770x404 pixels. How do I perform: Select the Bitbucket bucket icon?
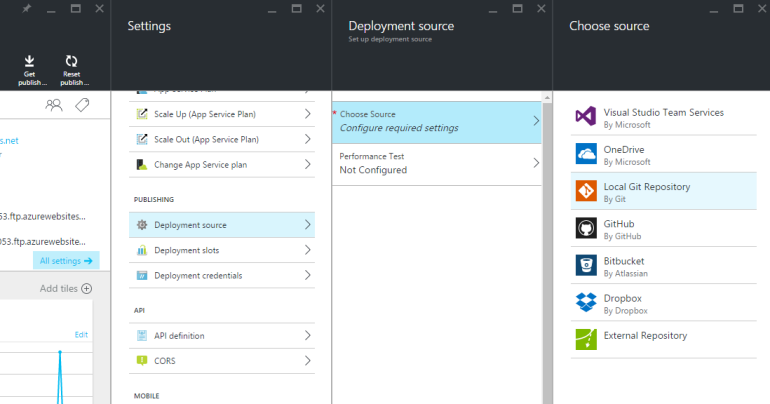(x=586, y=266)
